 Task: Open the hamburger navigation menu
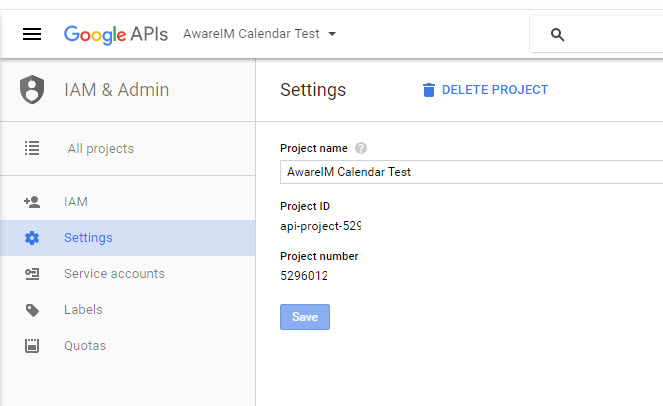tap(32, 34)
